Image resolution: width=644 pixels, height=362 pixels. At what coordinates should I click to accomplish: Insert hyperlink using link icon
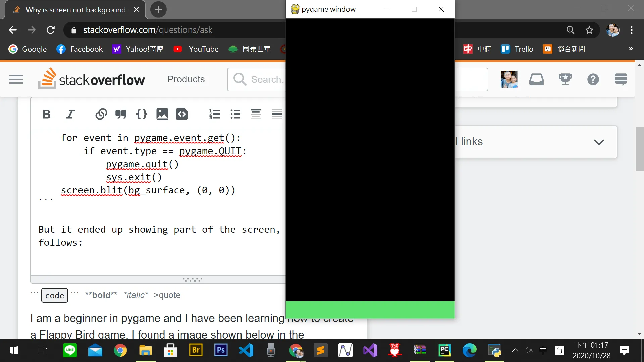pyautogui.click(x=101, y=114)
